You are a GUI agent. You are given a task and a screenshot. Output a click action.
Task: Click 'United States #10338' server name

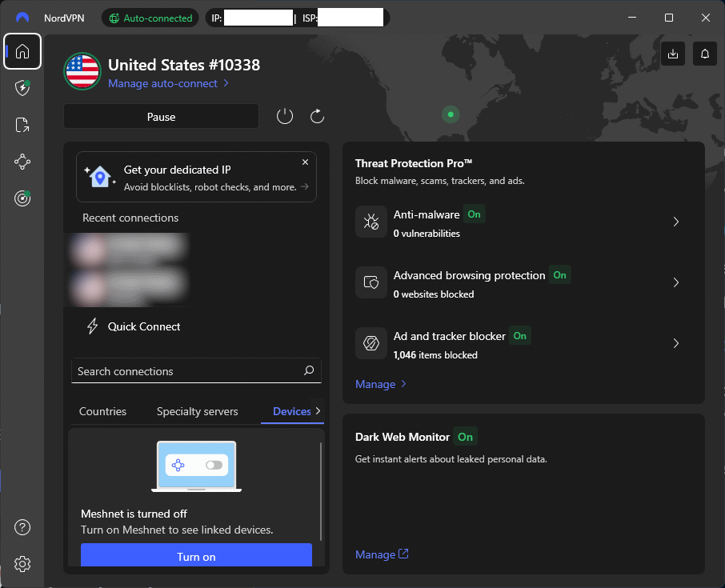point(184,65)
